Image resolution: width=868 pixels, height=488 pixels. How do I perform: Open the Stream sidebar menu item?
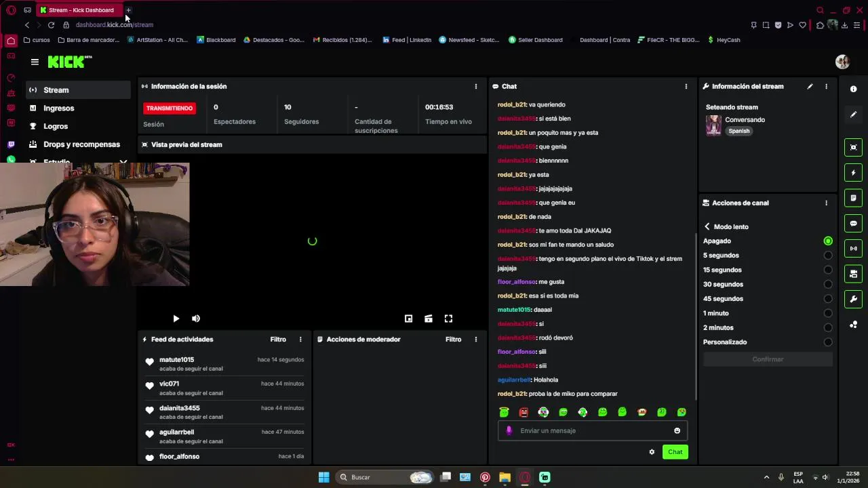pos(78,89)
